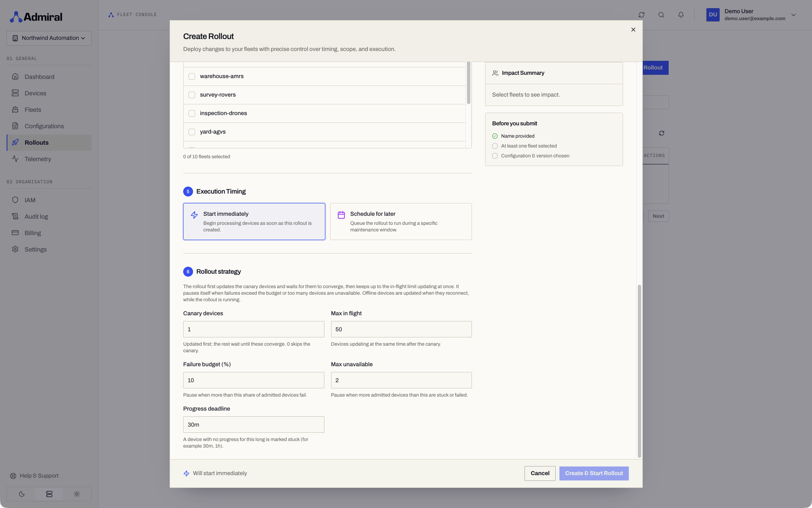Switch to light theme sun icon
This screenshot has width=812, height=508.
[x=77, y=494]
